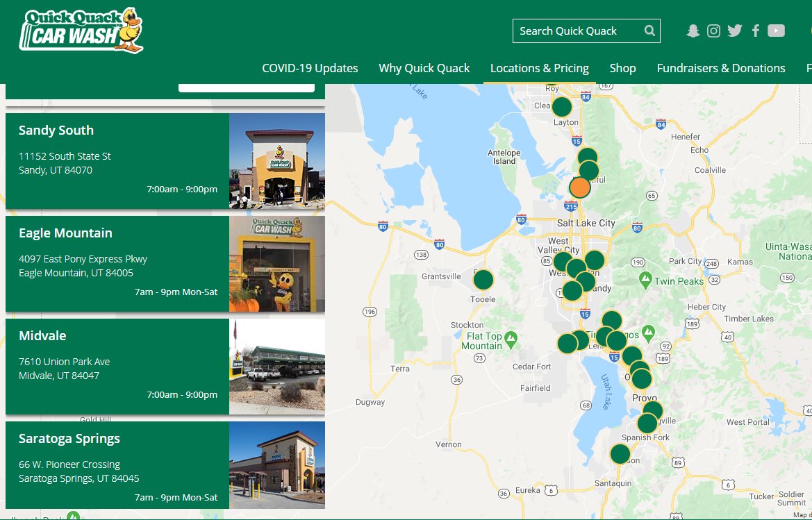Open the Fundraisers & Donations menu item
812x520 pixels.
tap(721, 68)
